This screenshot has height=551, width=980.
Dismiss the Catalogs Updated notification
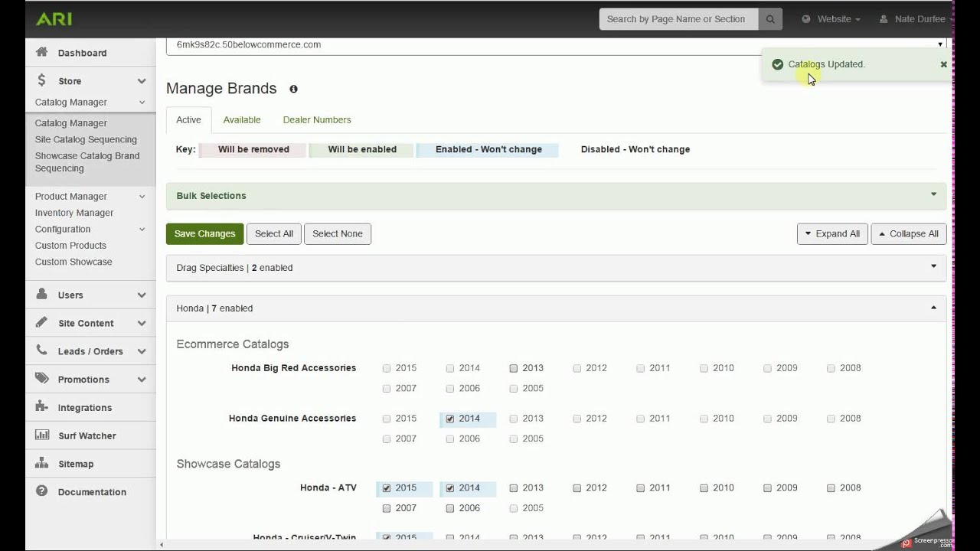pyautogui.click(x=943, y=64)
